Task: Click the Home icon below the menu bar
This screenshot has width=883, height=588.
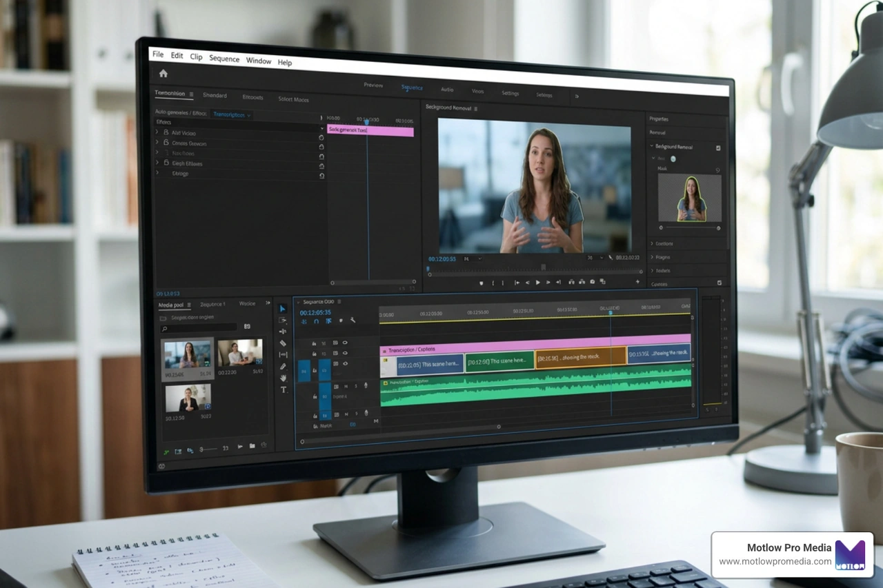Action: [163, 73]
